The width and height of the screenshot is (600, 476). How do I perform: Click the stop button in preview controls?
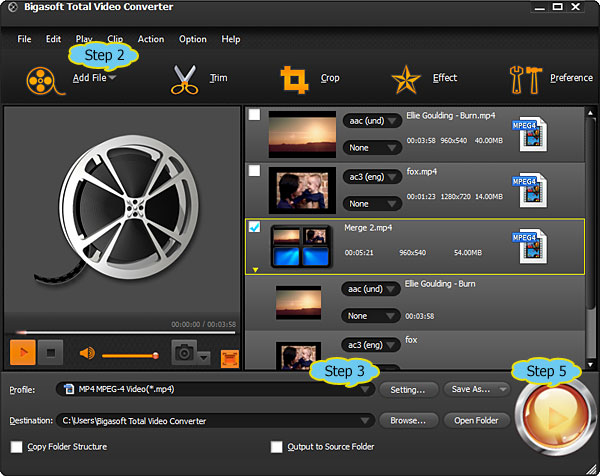51,352
